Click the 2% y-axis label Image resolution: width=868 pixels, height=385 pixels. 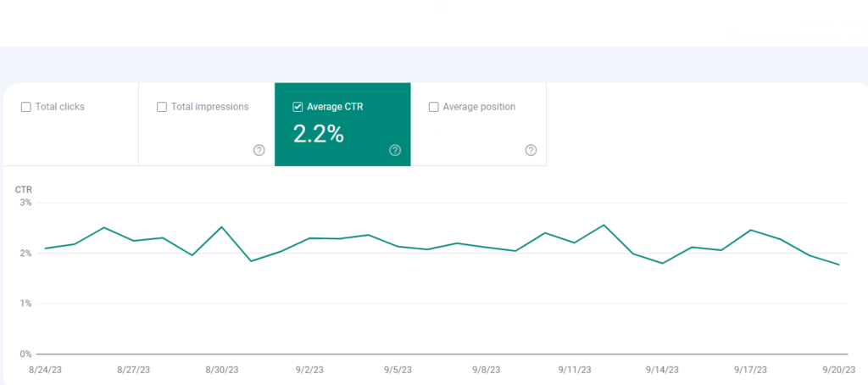(26, 254)
